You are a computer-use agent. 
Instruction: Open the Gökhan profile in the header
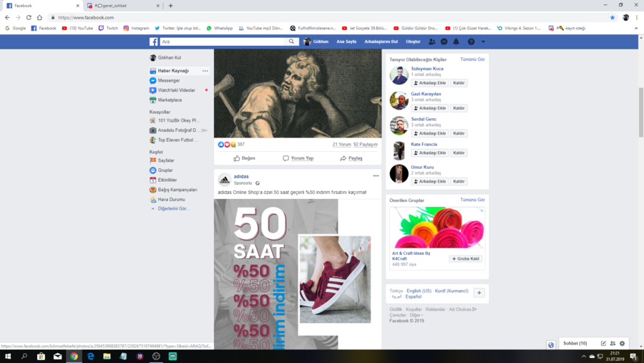tap(316, 42)
